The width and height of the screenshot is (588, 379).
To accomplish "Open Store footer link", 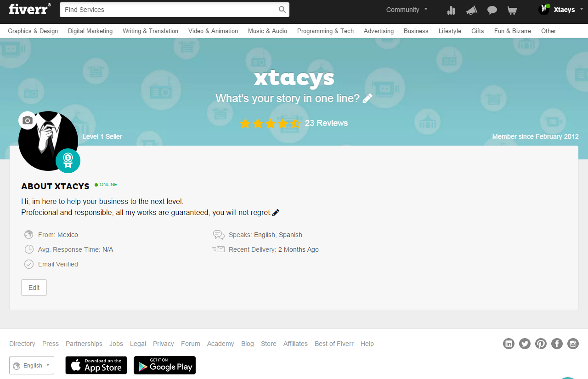I will (x=269, y=344).
